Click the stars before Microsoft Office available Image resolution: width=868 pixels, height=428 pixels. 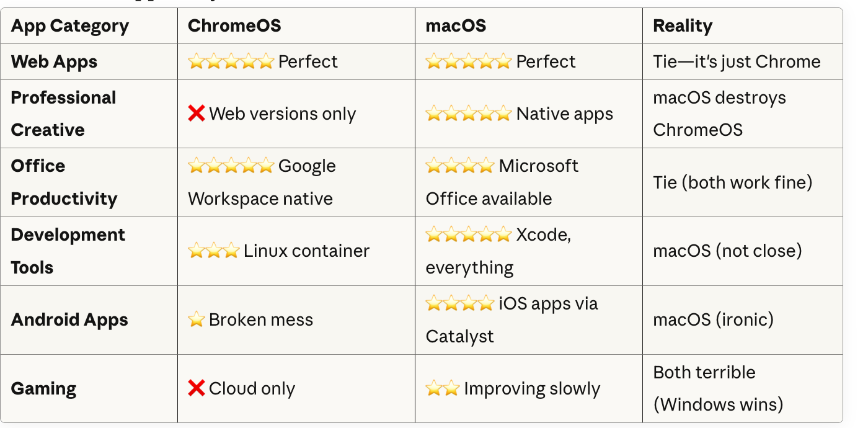(459, 166)
